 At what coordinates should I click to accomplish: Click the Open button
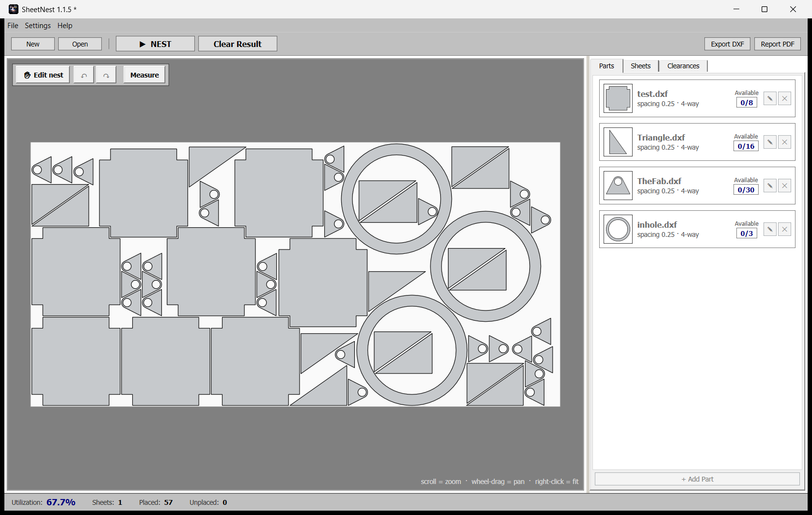coord(80,44)
